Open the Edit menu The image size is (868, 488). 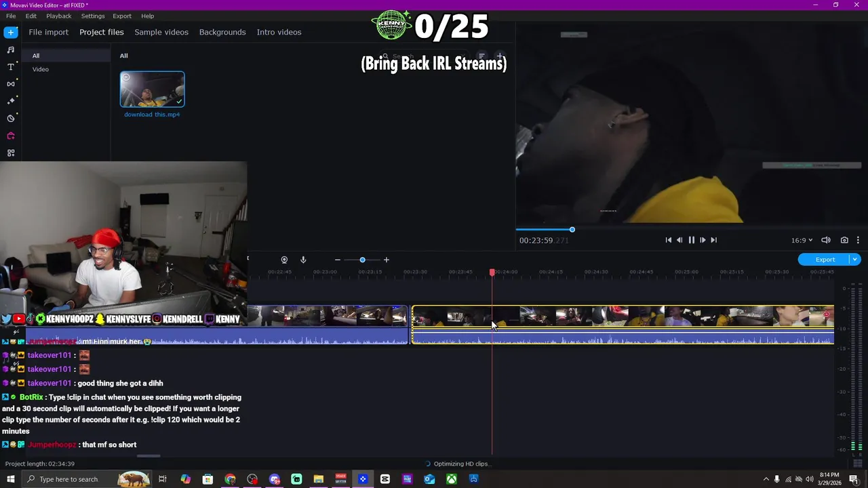[31, 16]
